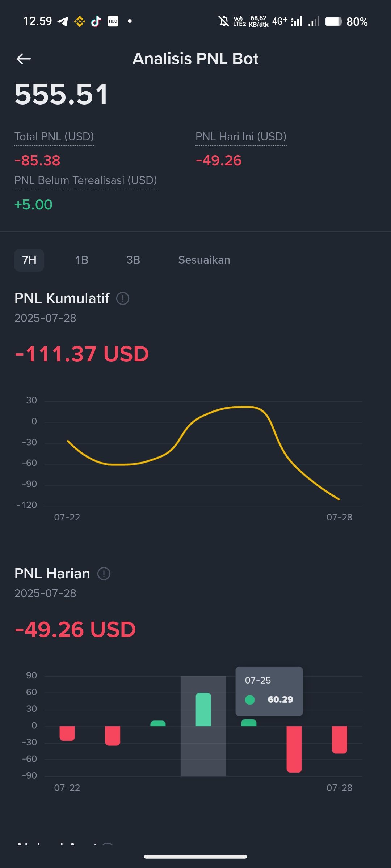Screen dimensions: 391x868
Task: Tap the TikTok notification icon
Action: click(96, 22)
